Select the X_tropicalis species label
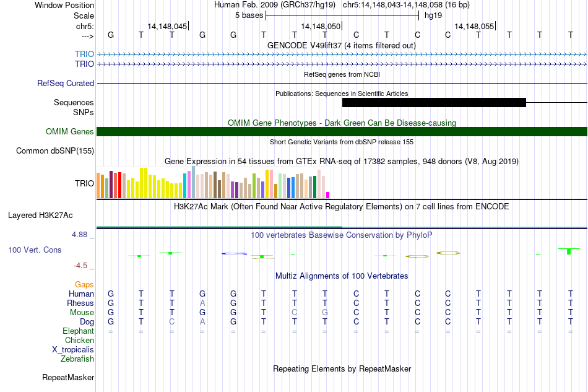This screenshot has height=392, width=588. (x=73, y=350)
